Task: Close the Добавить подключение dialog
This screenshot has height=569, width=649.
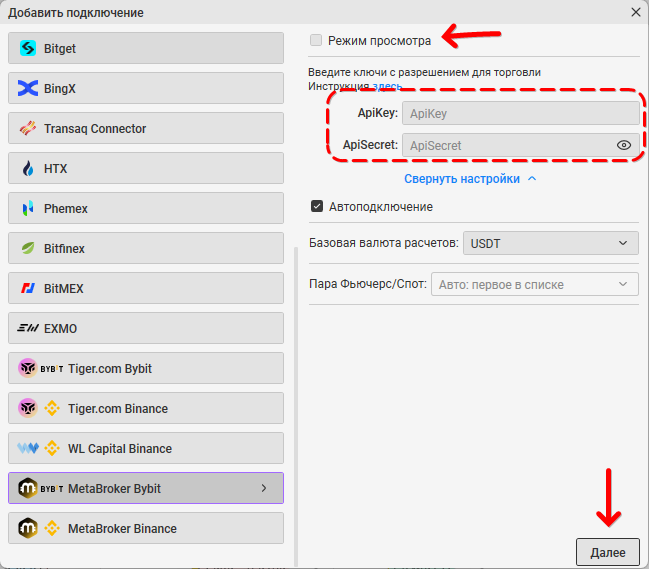Action: point(636,12)
